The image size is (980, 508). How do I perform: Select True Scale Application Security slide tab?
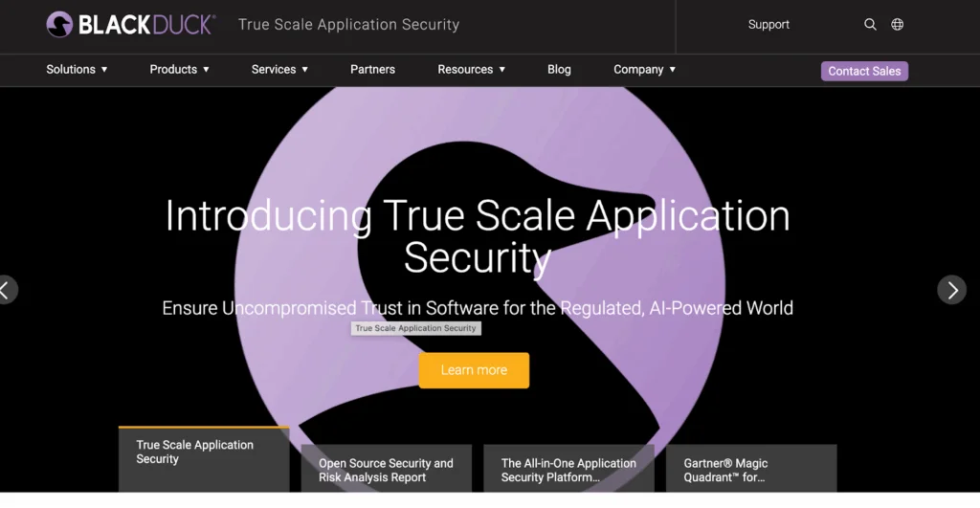coord(204,459)
